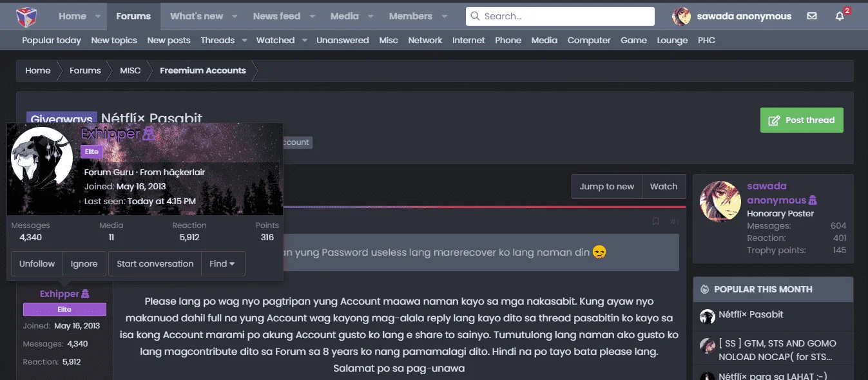Bookmark the post with bookmark icon
The width and height of the screenshot is (868, 380).
tap(655, 221)
